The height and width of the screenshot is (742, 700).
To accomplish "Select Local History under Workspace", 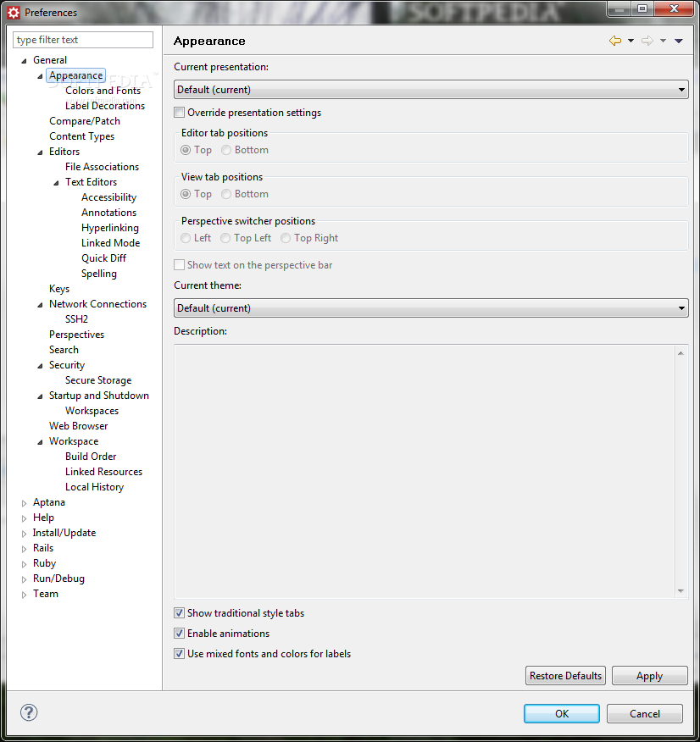I will pos(94,487).
